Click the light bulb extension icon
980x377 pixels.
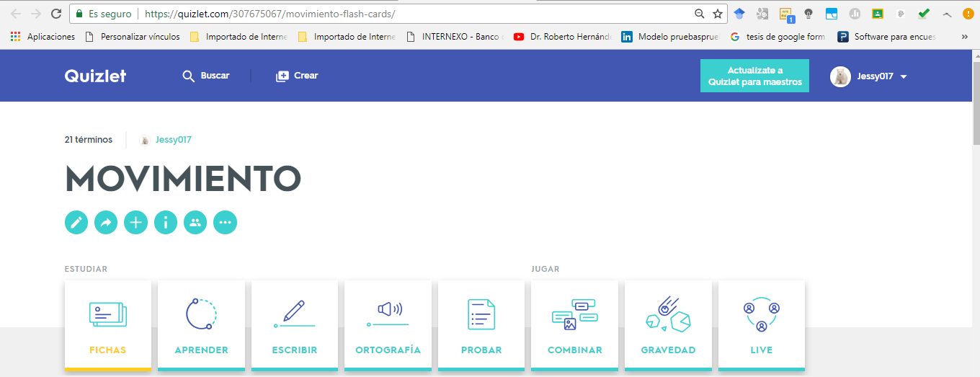tap(808, 14)
